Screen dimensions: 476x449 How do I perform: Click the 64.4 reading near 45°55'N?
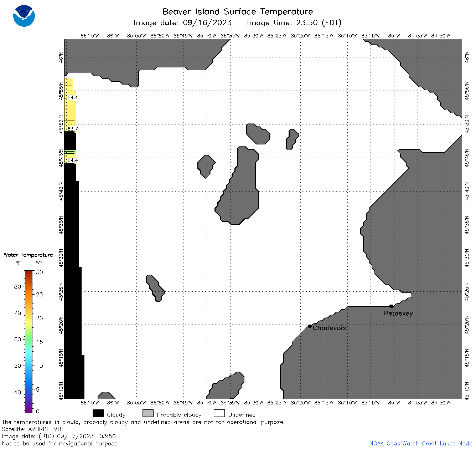coord(73,97)
